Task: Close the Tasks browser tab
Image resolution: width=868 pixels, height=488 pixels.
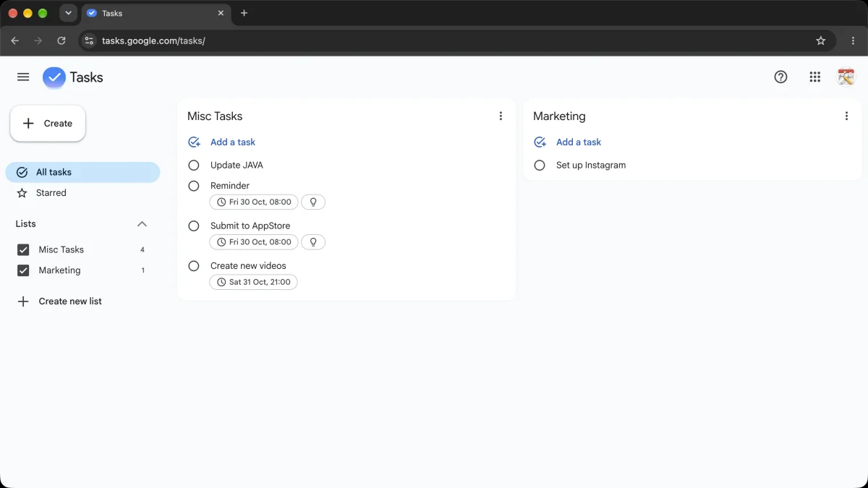Action: pyautogui.click(x=221, y=13)
